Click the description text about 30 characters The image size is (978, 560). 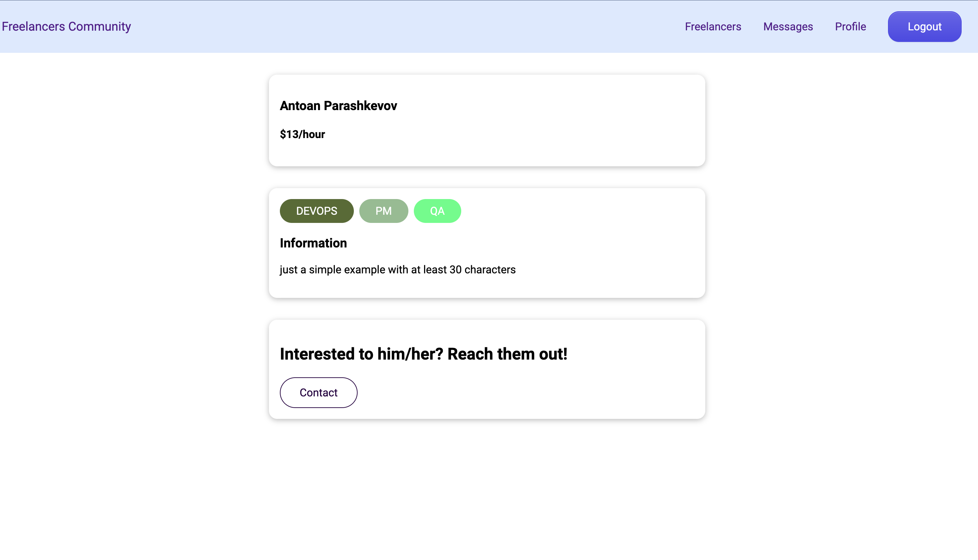pyautogui.click(x=398, y=270)
